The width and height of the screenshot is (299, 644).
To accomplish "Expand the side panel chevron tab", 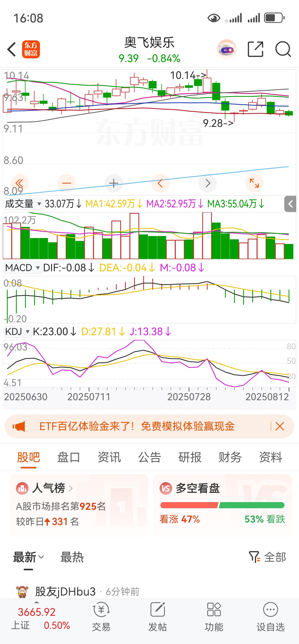I will pos(290,204).
